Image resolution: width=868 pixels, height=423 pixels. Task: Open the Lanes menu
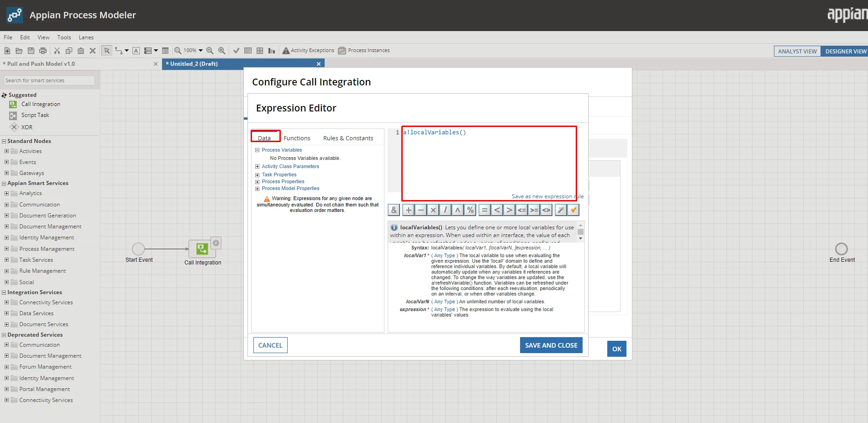coord(86,37)
